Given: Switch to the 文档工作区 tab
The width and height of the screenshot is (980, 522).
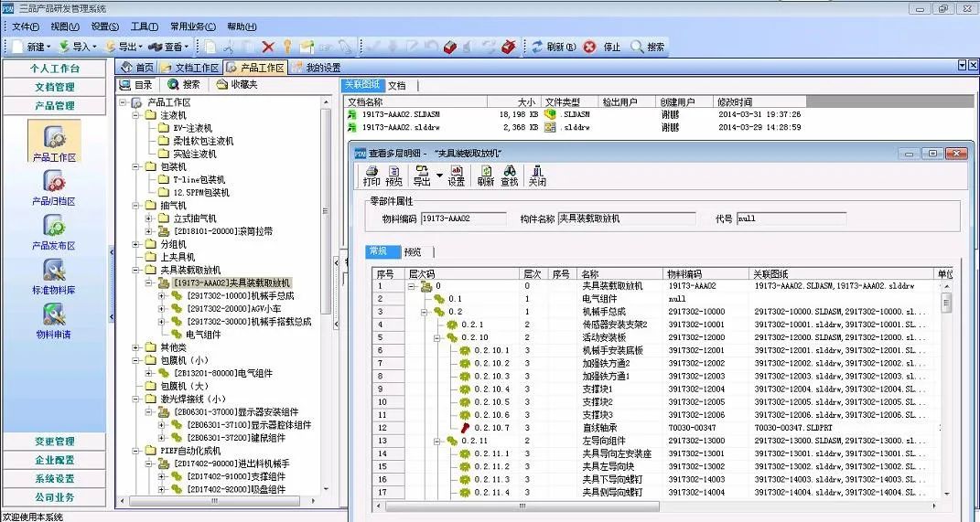Looking at the screenshot, I should click(x=190, y=68).
